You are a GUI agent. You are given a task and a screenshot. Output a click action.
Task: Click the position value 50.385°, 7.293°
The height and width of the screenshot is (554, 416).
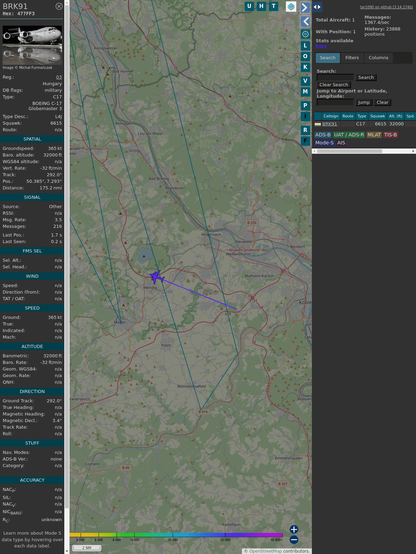[44, 181]
